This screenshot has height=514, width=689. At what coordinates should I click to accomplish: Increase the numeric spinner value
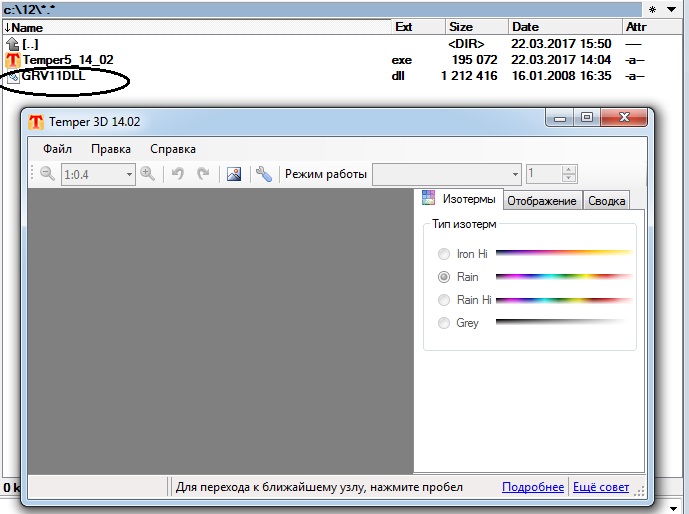coord(569,170)
